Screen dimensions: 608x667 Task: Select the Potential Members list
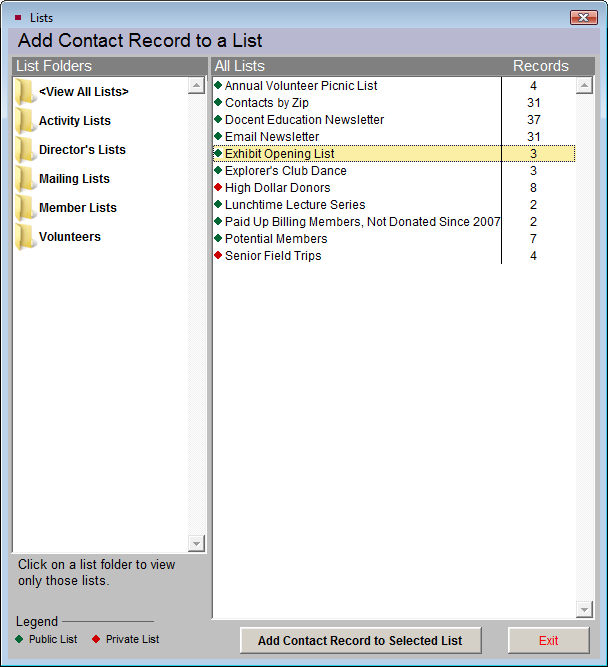pos(275,239)
